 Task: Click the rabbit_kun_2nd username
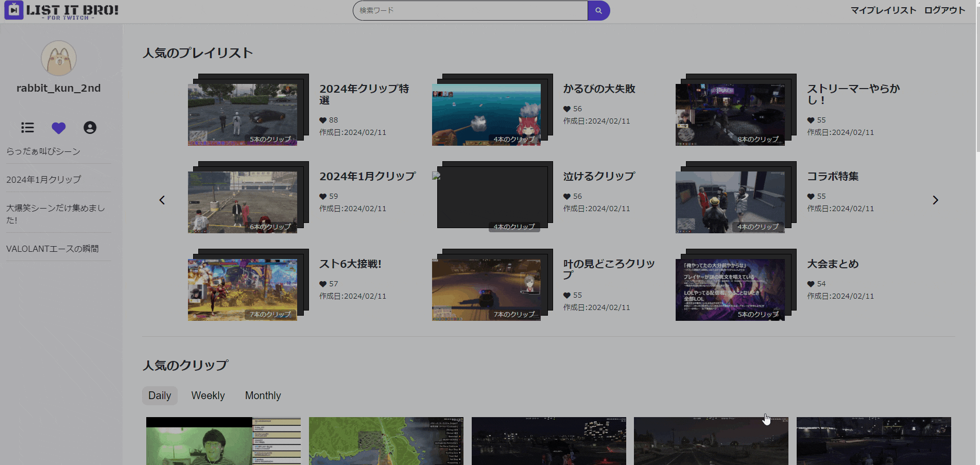(59, 88)
